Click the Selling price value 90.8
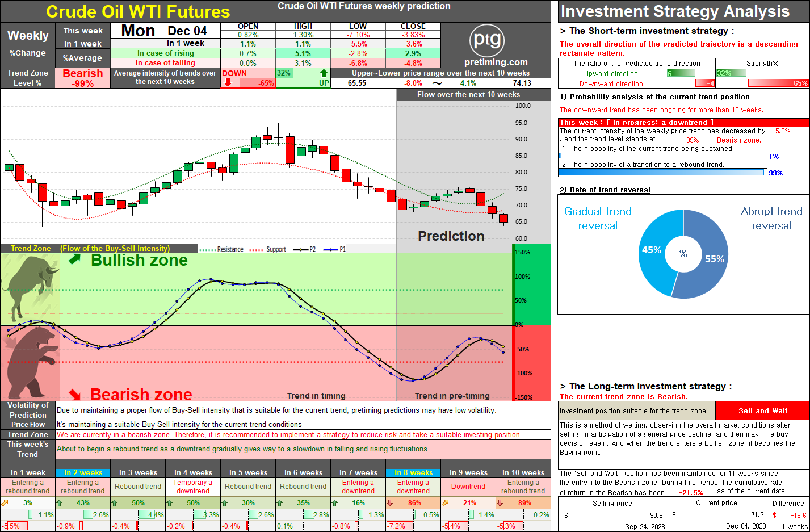810x532 pixels. click(x=656, y=516)
